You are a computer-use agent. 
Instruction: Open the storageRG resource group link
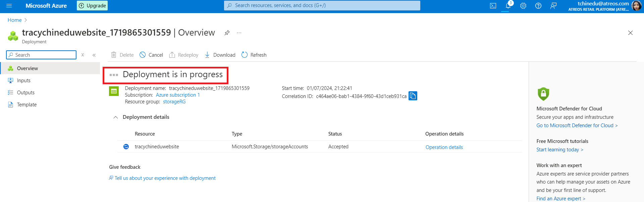tap(174, 102)
